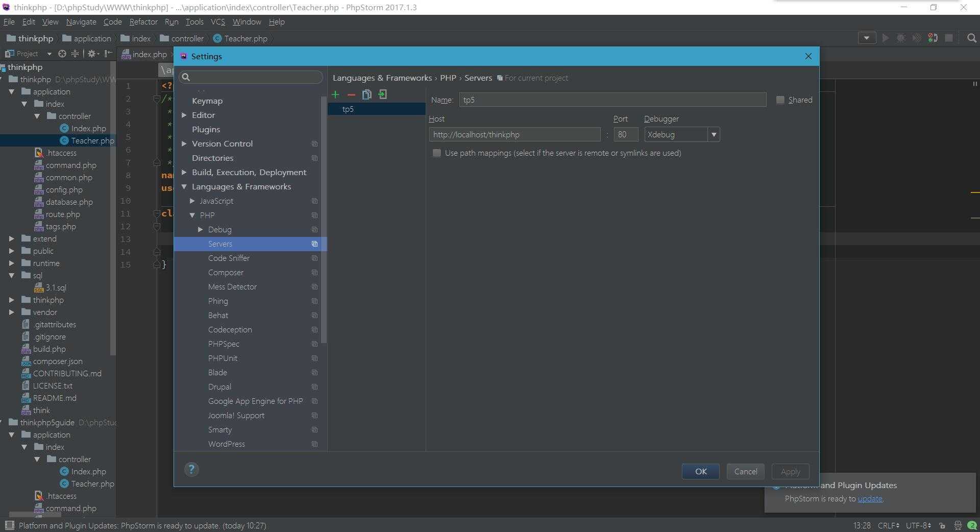Click the Teacher.php class icon in breadcrumb
This screenshot has height=532, width=980.
217,38
